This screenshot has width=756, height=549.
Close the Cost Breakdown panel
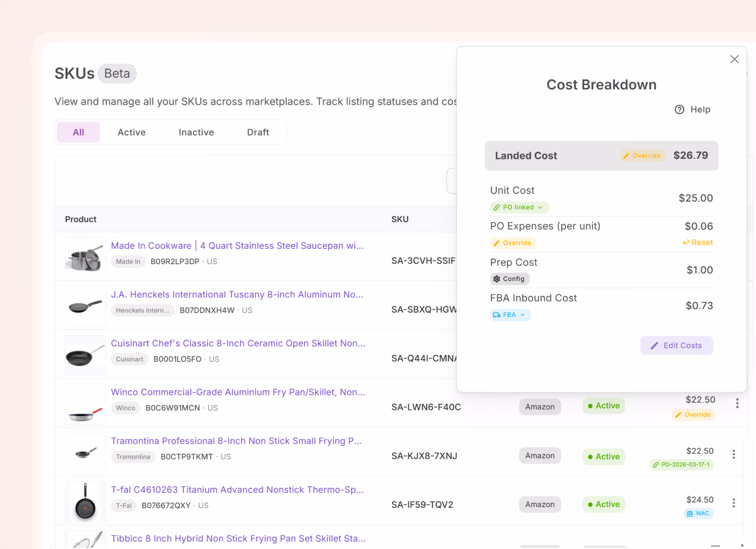pyautogui.click(x=735, y=59)
